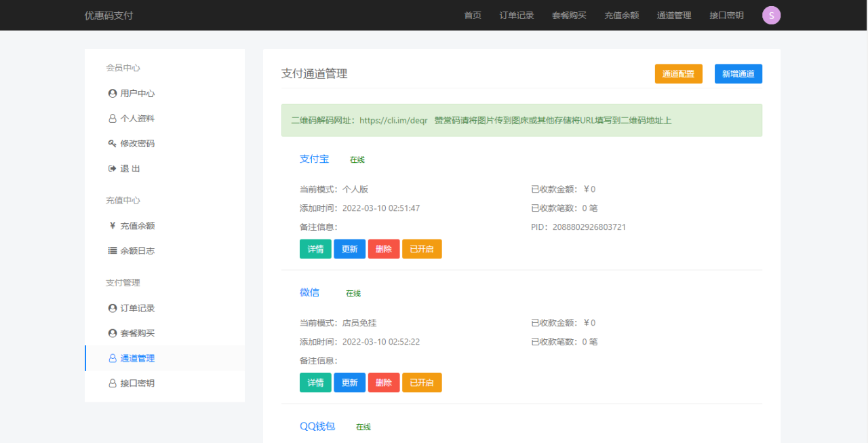The width and height of the screenshot is (868, 443).
Task: Click the list icon beside 余额日志
Action: click(x=113, y=251)
